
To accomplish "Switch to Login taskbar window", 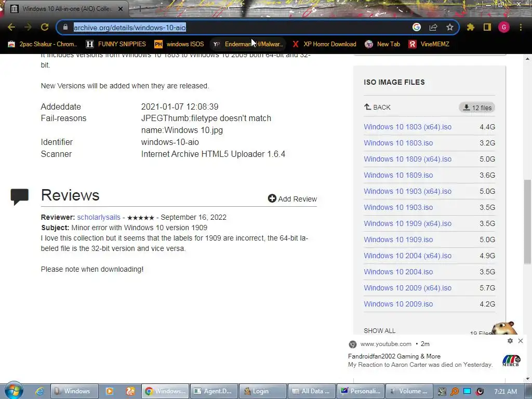I will (263, 391).
